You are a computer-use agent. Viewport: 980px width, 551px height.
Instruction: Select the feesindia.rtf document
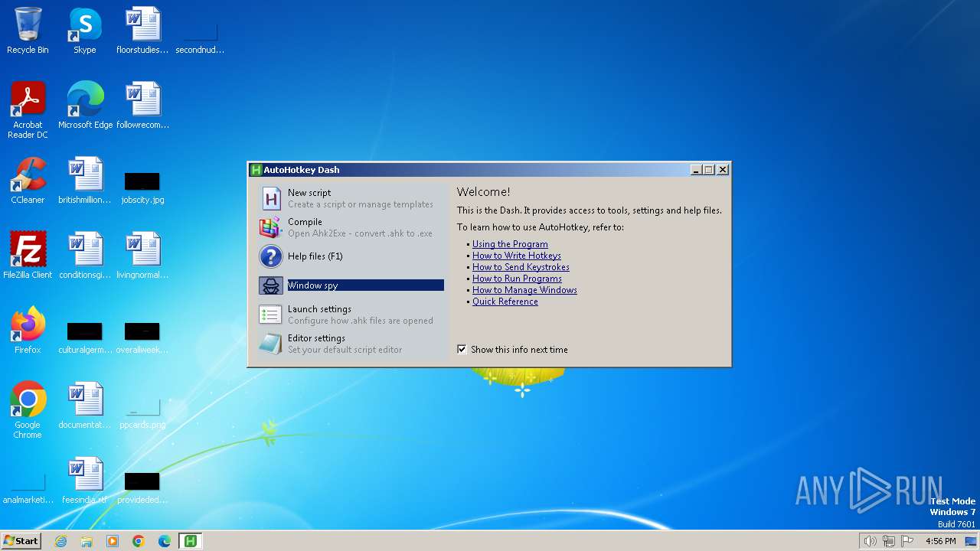[85, 481]
